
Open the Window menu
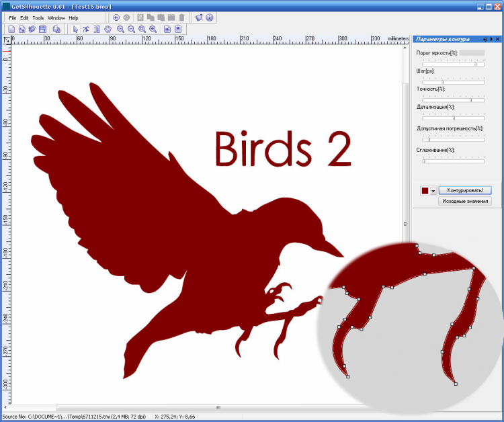pos(56,18)
